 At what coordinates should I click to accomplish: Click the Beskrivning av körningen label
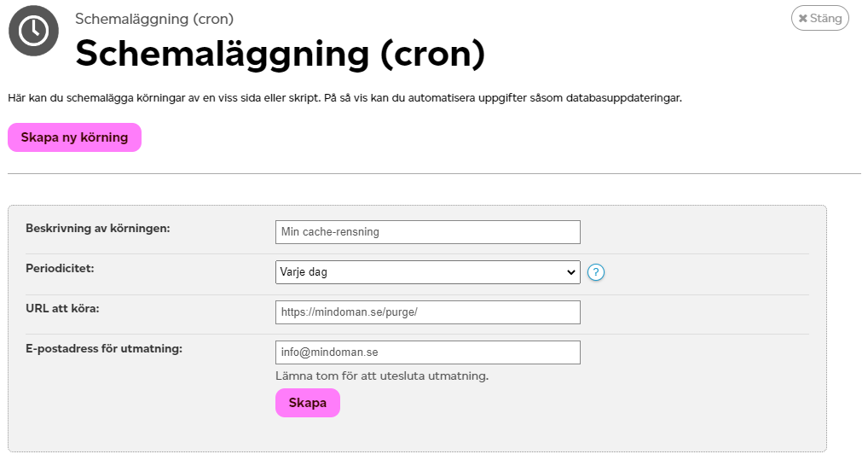98,229
